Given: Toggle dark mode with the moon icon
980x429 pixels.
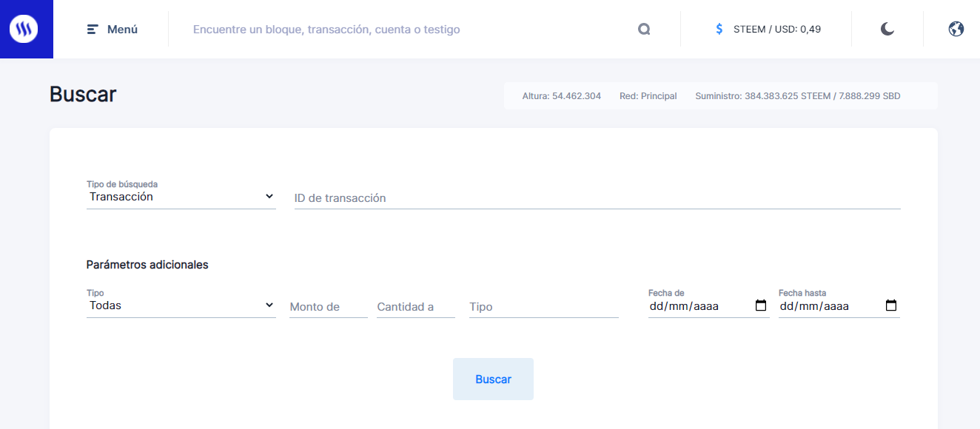Looking at the screenshot, I should click(887, 30).
